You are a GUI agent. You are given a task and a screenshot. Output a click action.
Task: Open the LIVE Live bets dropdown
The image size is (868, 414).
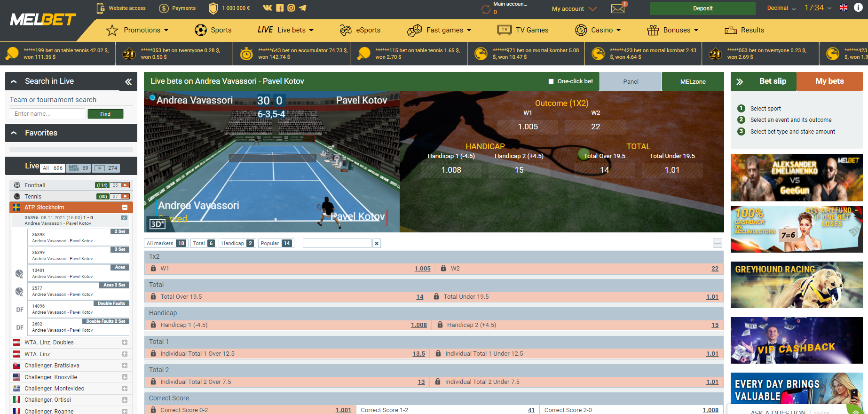285,30
